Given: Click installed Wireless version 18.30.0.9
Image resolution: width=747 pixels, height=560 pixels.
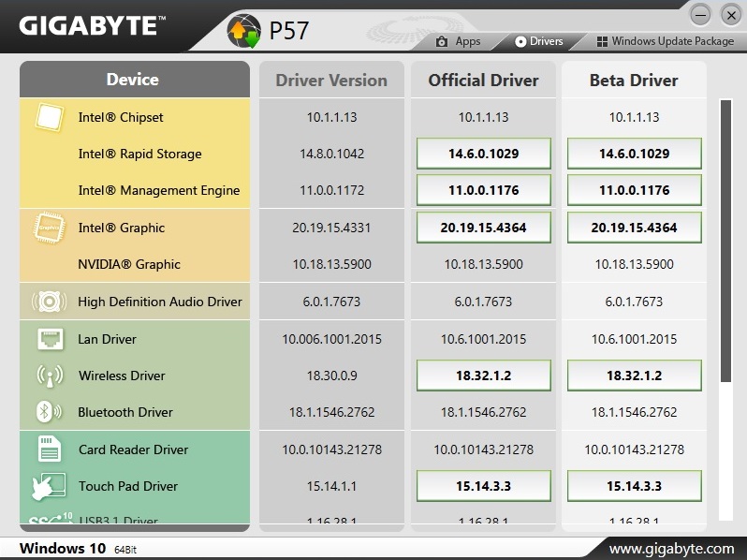Looking at the screenshot, I should click(x=331, y=376).
